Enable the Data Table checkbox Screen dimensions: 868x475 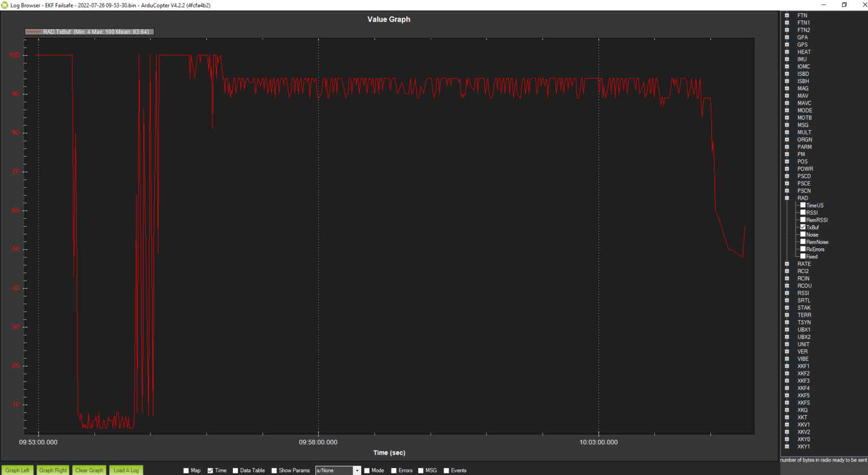coord(236,470)
